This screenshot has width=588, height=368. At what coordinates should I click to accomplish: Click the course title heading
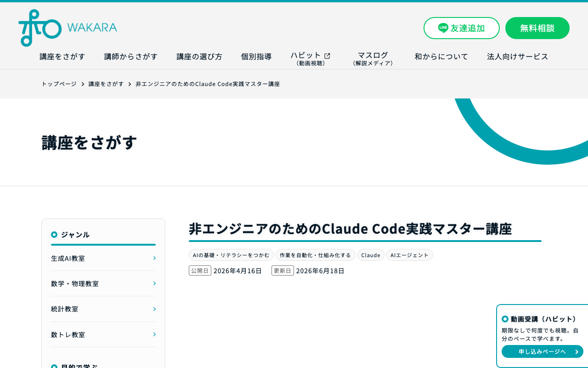click(350, 229)
